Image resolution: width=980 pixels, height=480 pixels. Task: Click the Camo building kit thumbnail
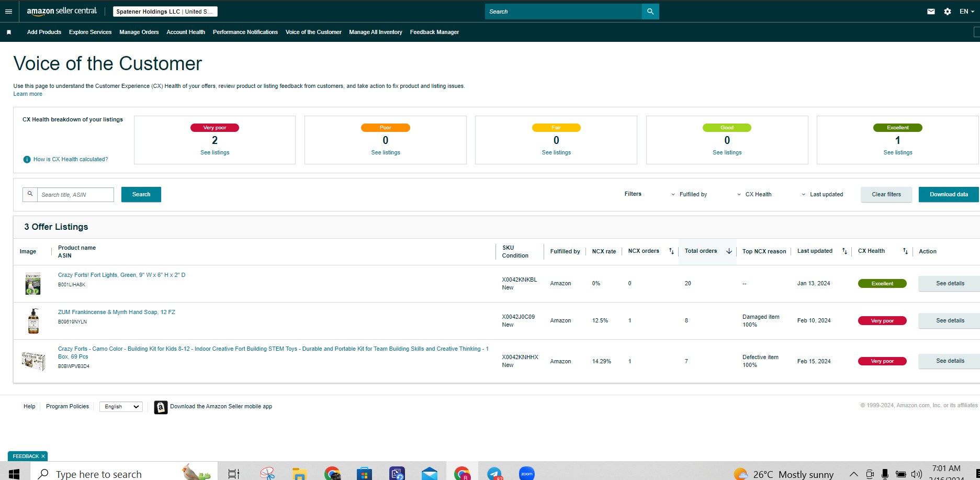tap(33, 361)
